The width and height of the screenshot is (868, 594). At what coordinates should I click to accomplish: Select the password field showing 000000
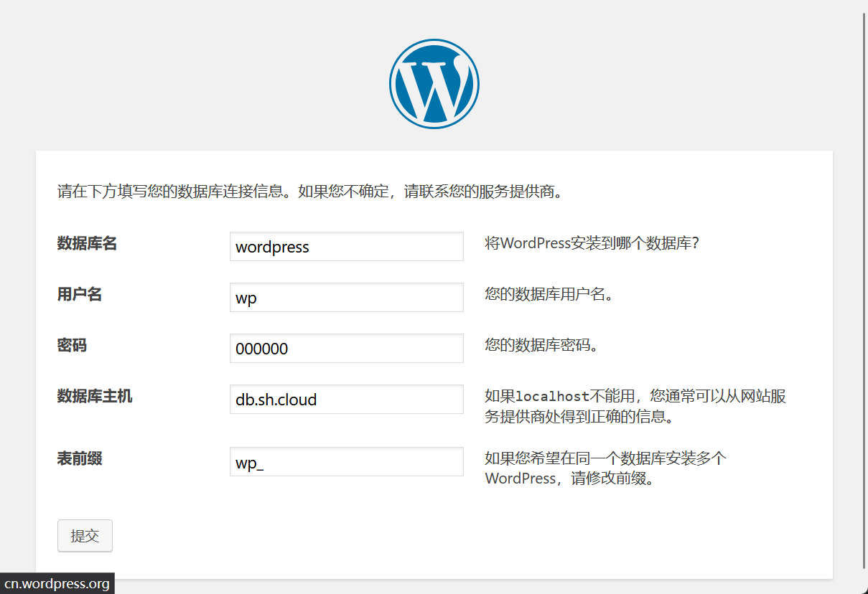(x=347, y=348)
